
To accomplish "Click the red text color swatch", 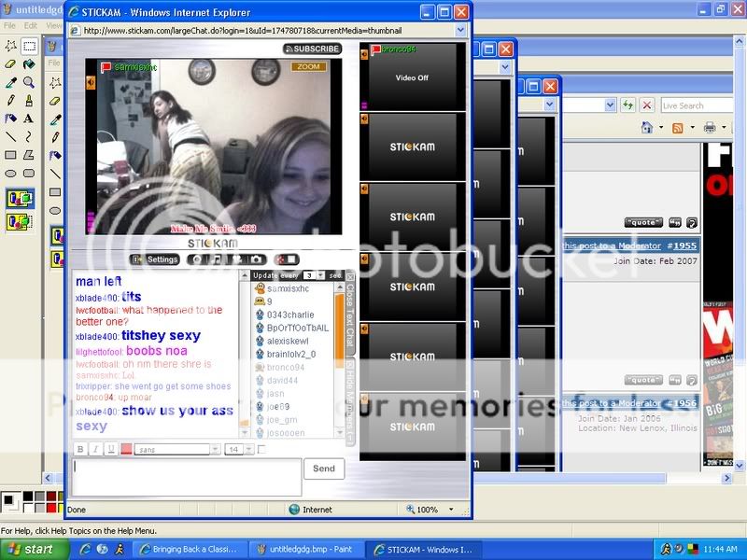I will [x=126, y=449].
